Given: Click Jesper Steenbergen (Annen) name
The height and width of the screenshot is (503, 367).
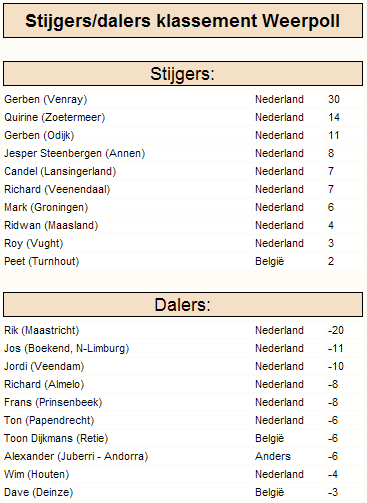Looking at the screenshot, I should point(75,153).
